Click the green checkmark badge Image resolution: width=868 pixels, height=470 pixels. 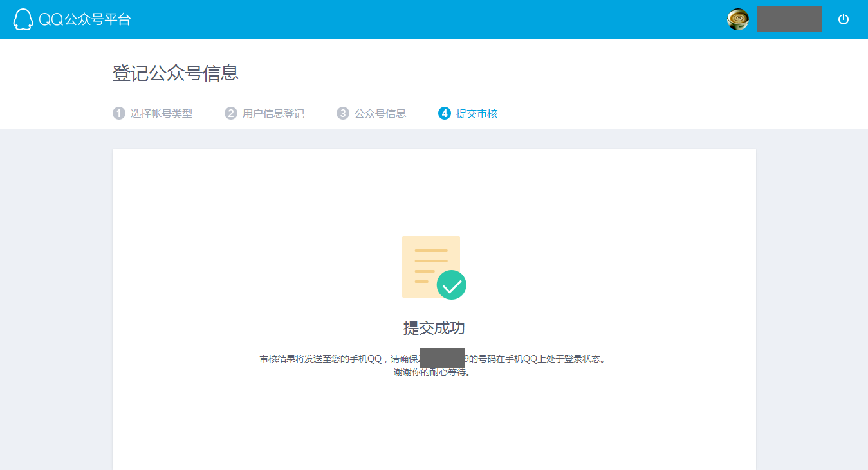click(451, 285)
